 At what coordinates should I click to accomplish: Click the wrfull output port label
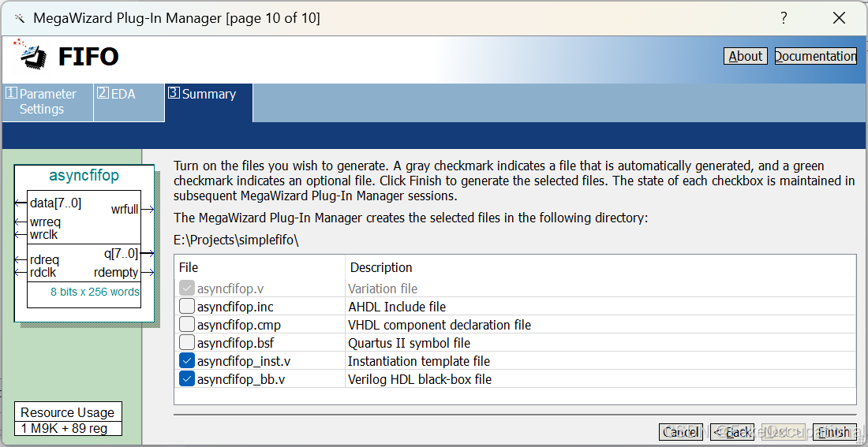pos(125,209)
